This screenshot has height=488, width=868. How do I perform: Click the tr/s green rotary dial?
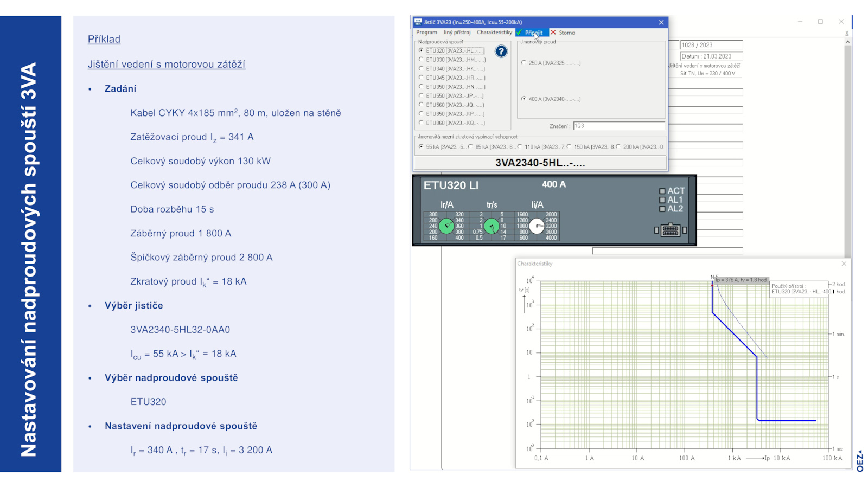tap(492, 226)
